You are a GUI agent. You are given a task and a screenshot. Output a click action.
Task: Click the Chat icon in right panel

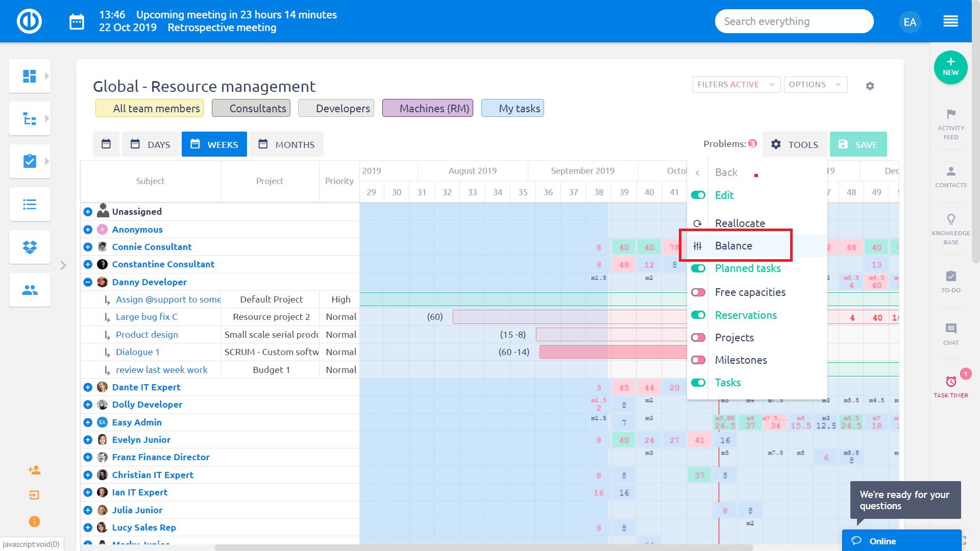tap(950, 329)
